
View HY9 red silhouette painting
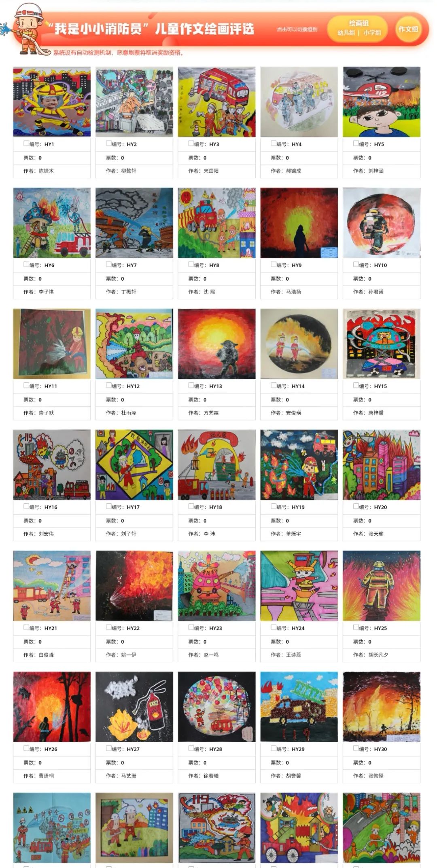(x=299, y=223)
